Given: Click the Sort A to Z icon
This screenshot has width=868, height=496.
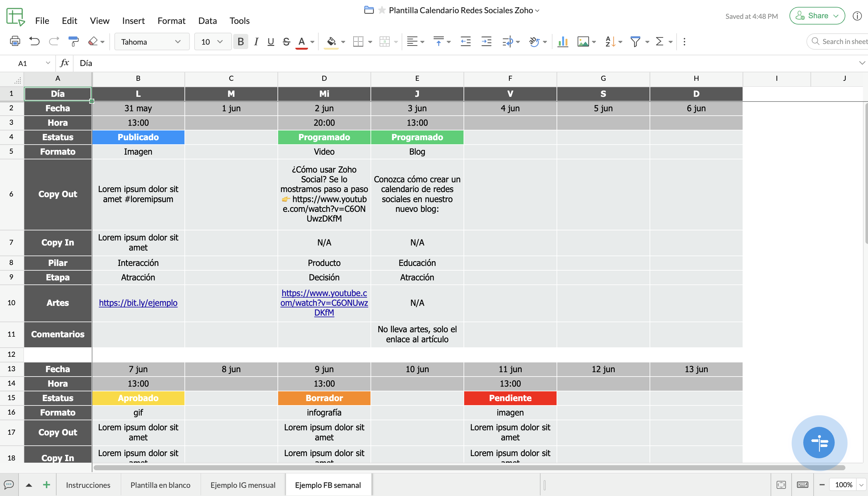Looking at the screenshot, I should click(x=610, y=41).
